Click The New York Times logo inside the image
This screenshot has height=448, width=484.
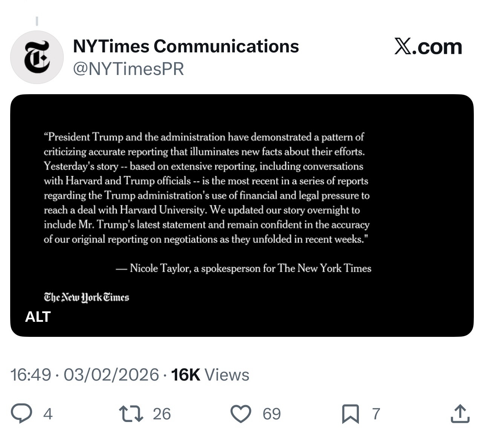tap(86, 297)
